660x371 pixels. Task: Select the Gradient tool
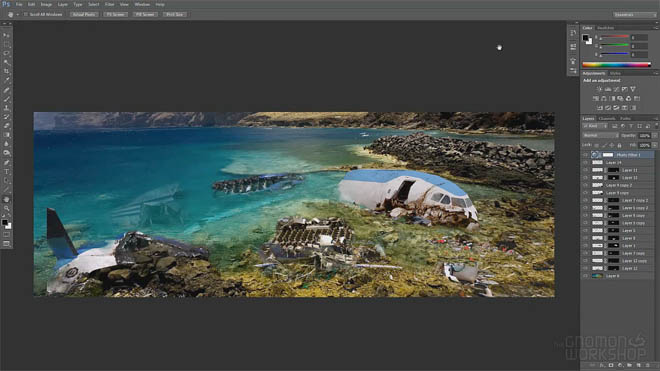click(x=6, y=135)
